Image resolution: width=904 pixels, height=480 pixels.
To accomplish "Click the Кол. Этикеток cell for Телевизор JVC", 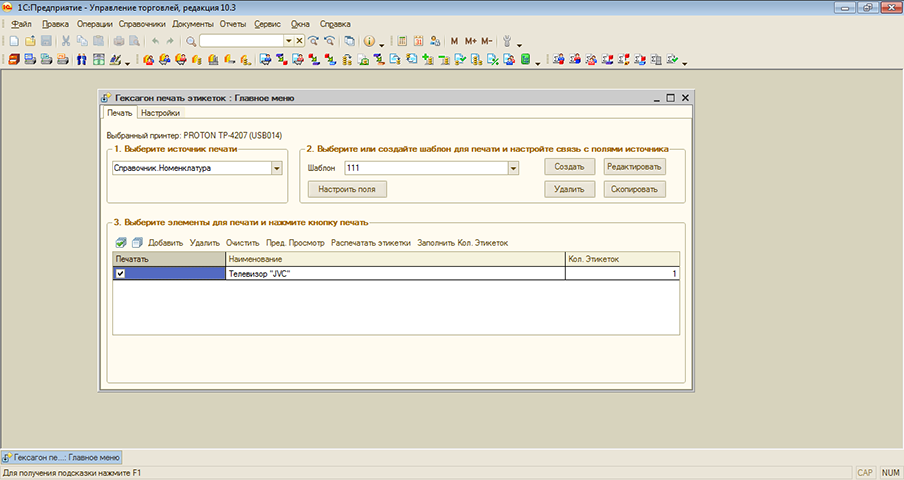I will tap(622, 274).
